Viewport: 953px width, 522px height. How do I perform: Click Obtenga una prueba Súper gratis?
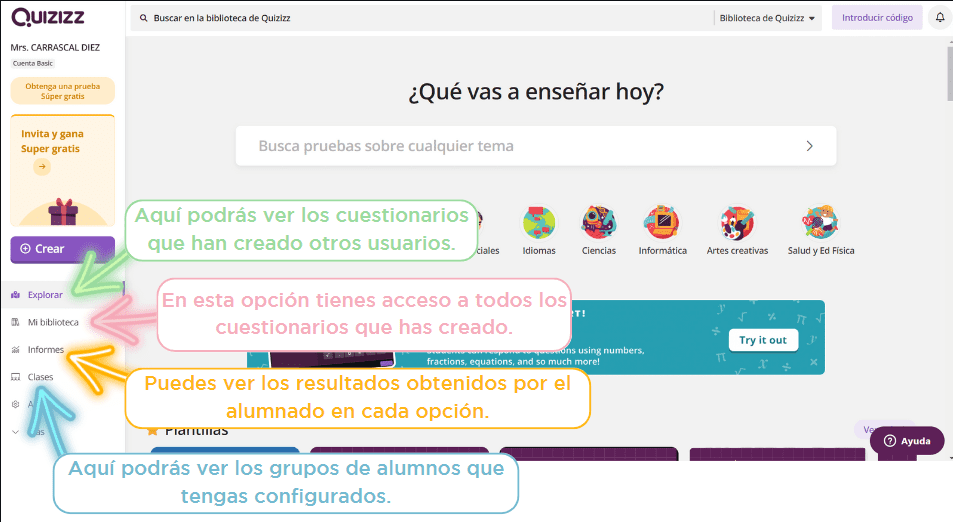[x=63, y=91]
